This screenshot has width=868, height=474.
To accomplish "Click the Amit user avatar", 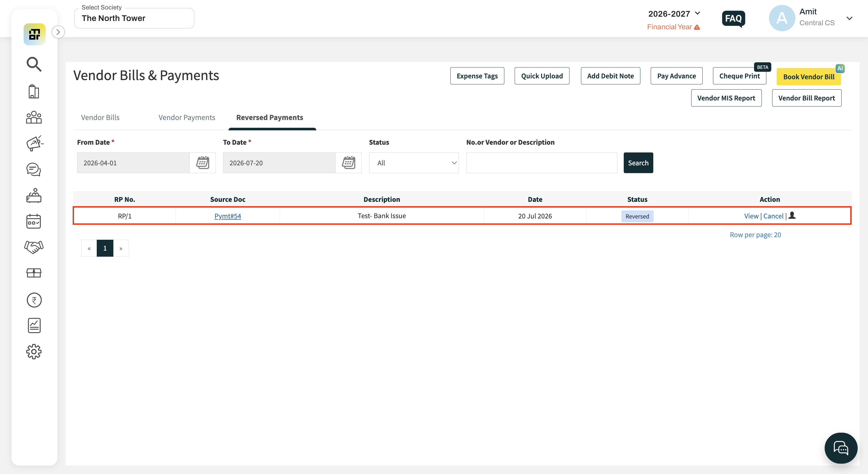I will (x=782, y=18).
